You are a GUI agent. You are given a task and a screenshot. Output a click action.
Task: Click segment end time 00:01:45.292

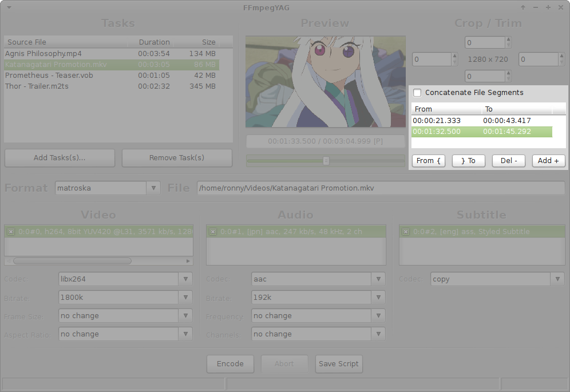pos(506,132)
